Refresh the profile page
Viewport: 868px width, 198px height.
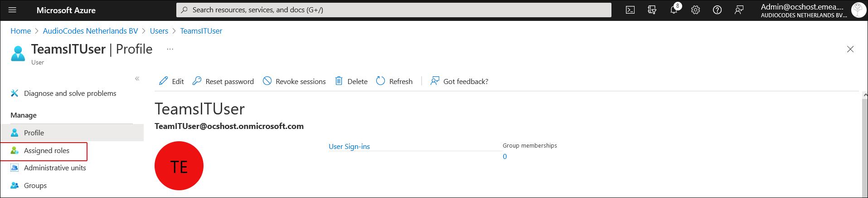[x=394, y=81]
